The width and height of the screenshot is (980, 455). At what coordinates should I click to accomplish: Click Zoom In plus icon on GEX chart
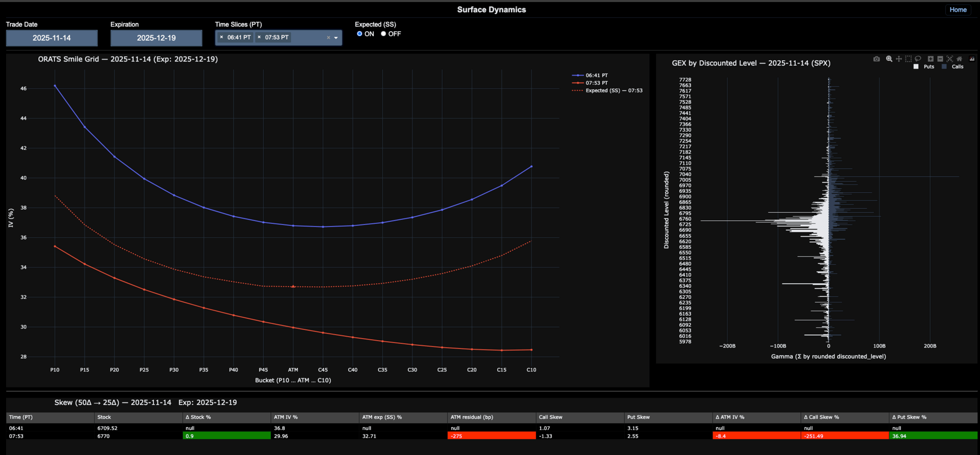pos(930,59)
